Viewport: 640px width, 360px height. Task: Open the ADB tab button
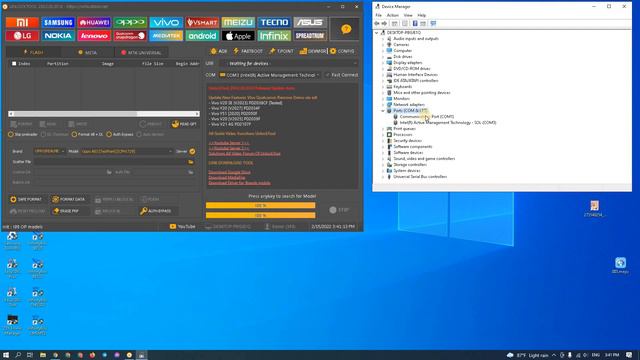[x=219, y=51]
